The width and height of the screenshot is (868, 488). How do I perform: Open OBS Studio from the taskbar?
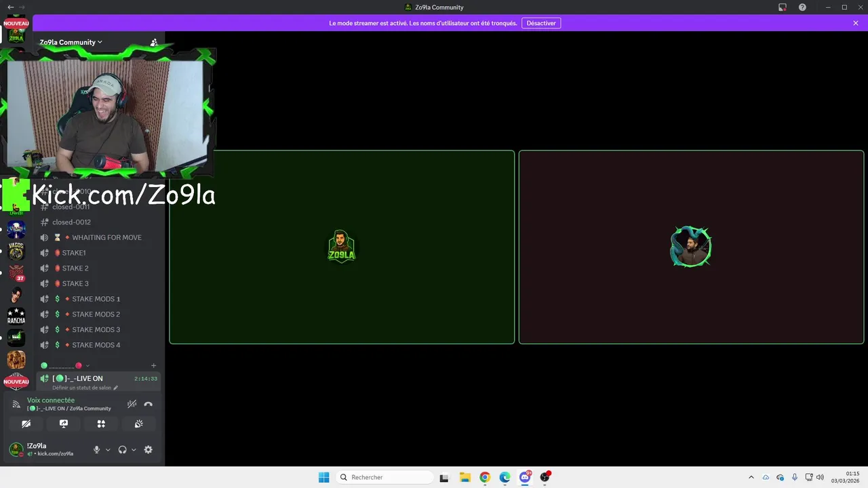(545, 477)
